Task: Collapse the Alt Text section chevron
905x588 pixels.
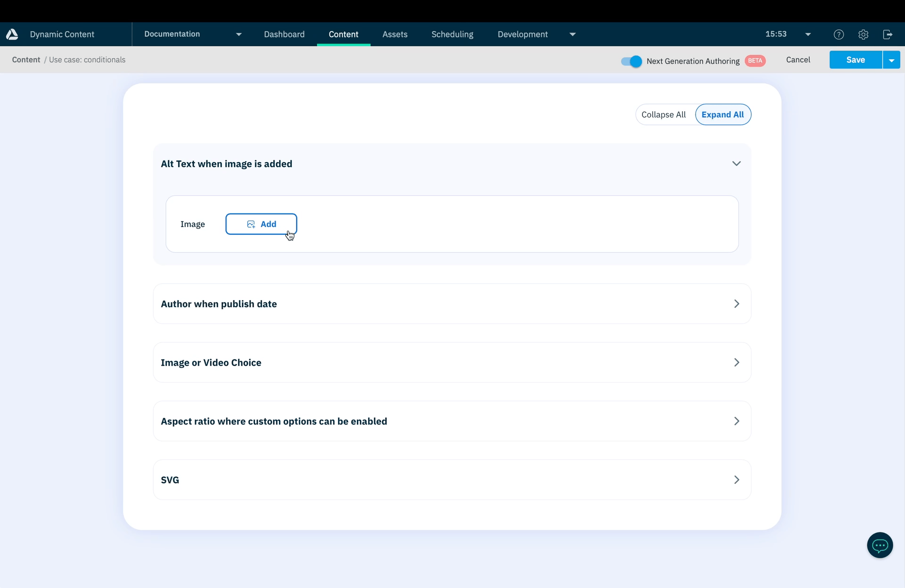Action: click(x=736, y=163)
